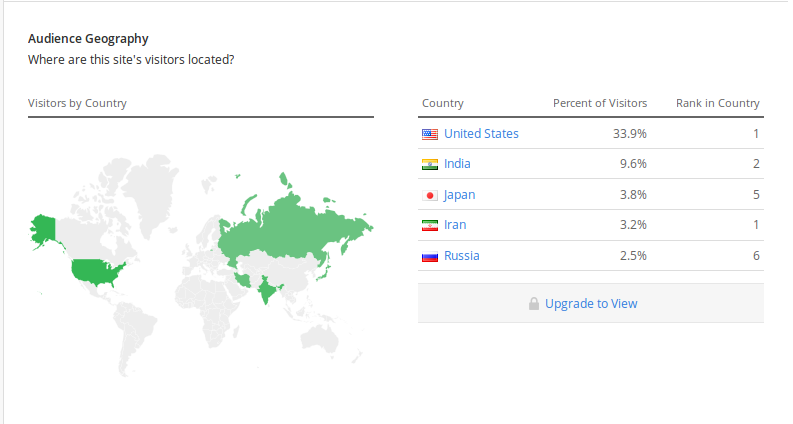Viewport: 793px width, 424px height.
Task: Select Iran on the world map
Action: pyautogui.click(x=244, y=279)
